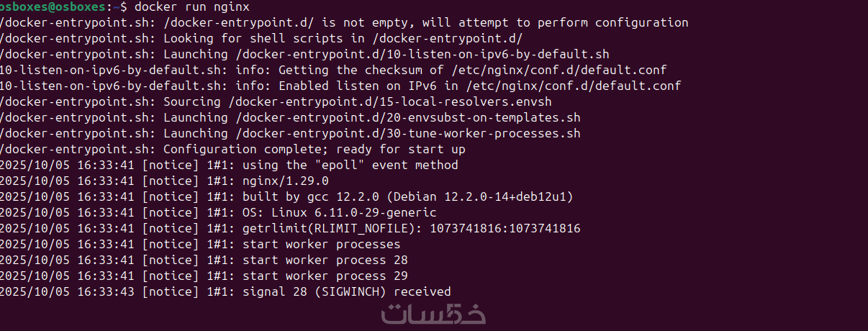Click the nginx/1.29.0 version text

(285, 181)
